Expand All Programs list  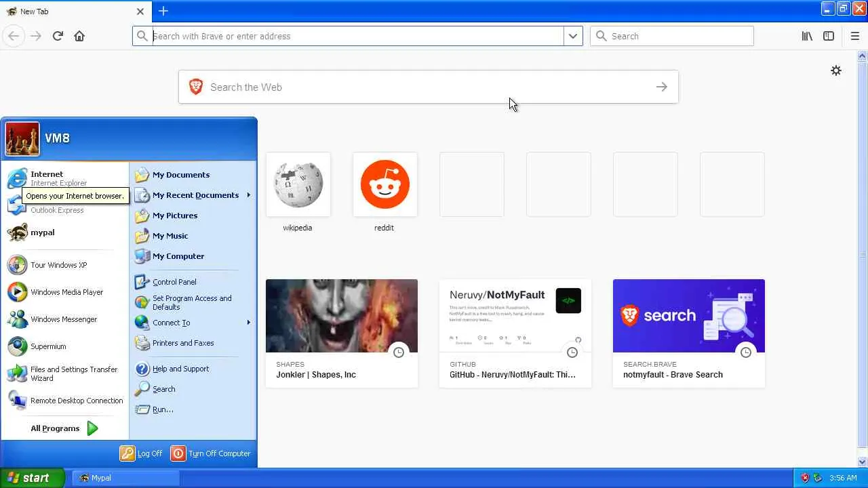[66, 428]
